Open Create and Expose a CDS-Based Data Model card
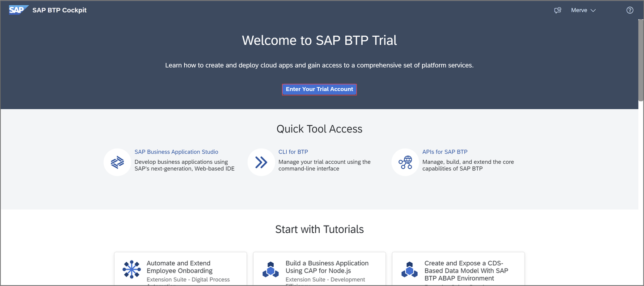The height and width of the screenshot is (286, 644). (x=458, y=269)
